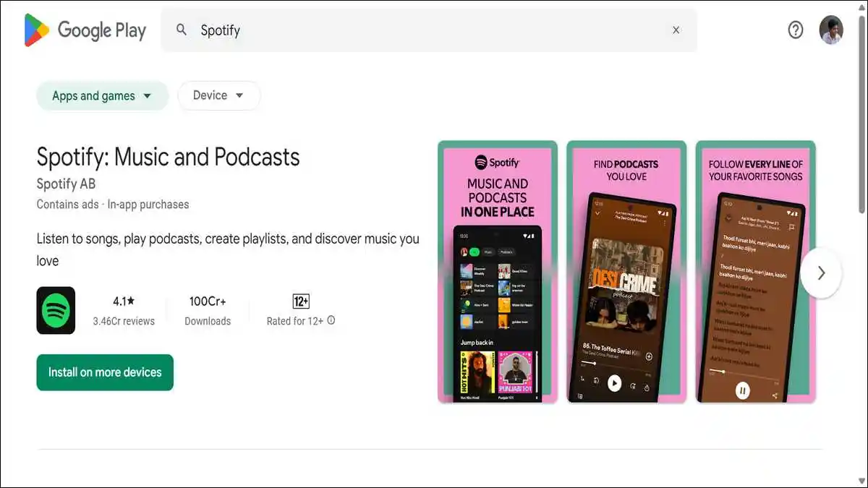Click the app description starting Listen to songs
Screen dimensions: 868x488
click(228, 249)
